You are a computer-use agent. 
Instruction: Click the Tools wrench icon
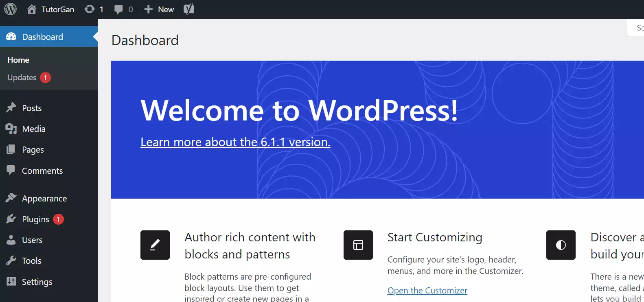11,260
